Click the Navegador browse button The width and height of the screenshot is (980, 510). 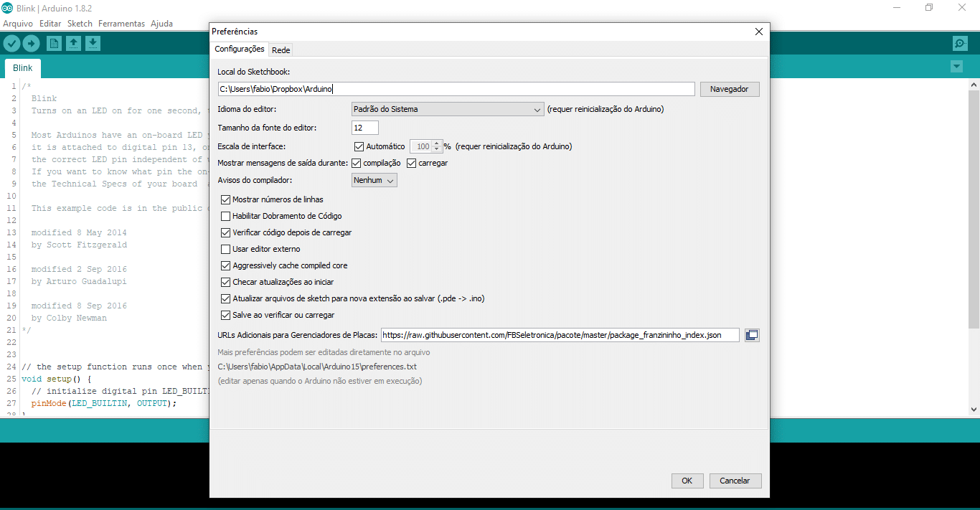click(x=729, y=89)
